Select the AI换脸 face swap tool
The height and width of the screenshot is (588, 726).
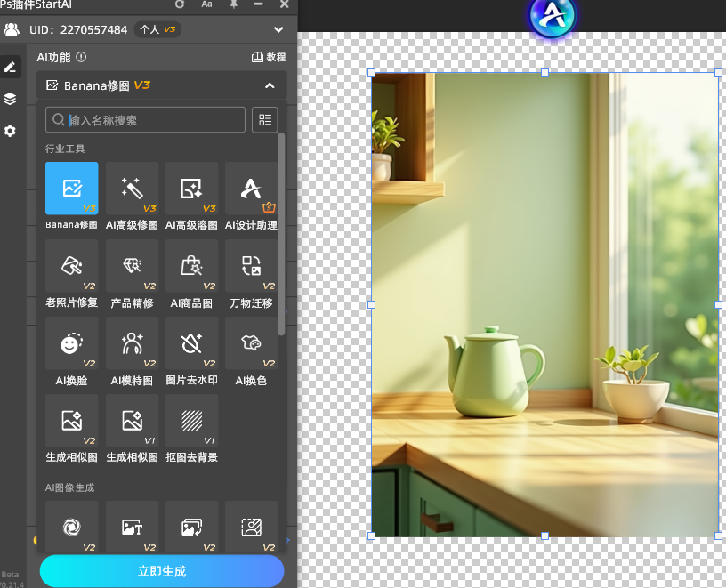[x=71, y=343]
